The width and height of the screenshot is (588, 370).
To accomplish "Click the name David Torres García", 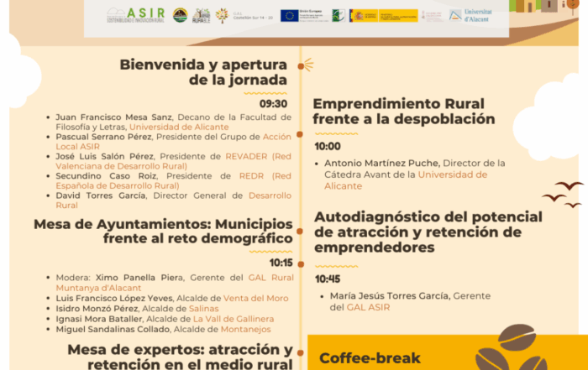I will click(x=101, y=195).
